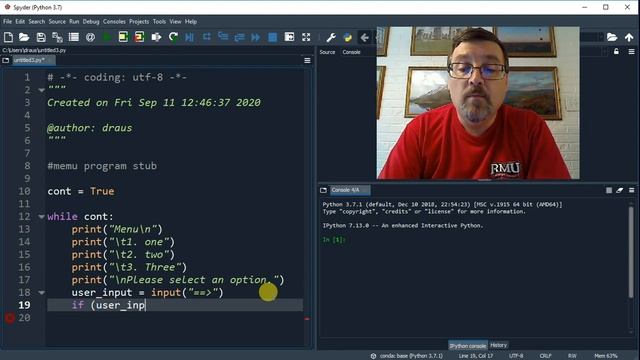640x360 pixels.
Task: Toggle the breakpoint on line 20
Action: [x=9, y=318]
